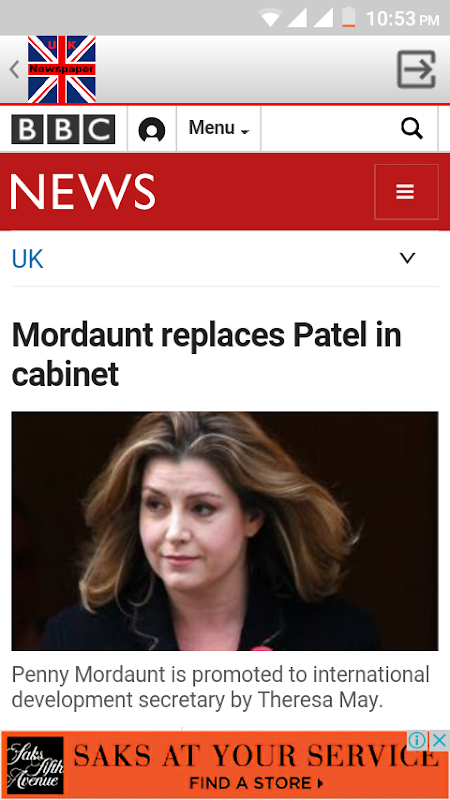
Task: Tap the battery status icon
Action: 348,17
